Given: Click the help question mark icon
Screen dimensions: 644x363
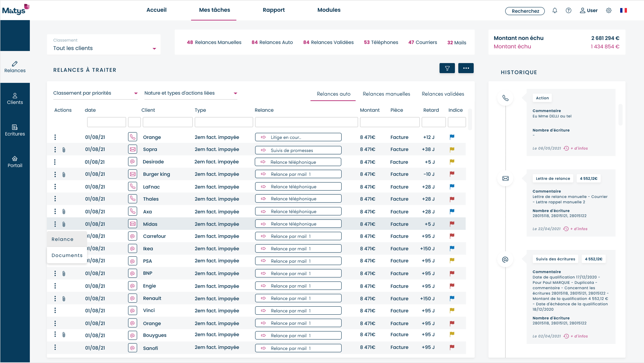Looking at the screenshot, I should 568,10.
